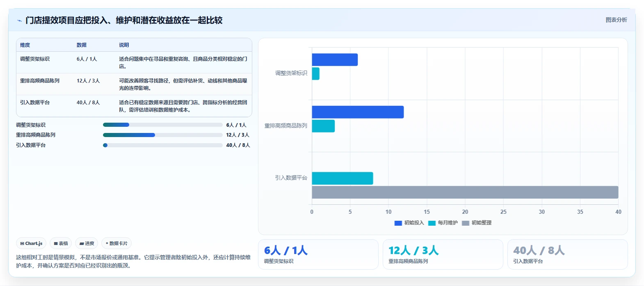The width and height of the screenshot is (644, 286).
Task: Select the Chart.js chip
Action: [31, 243]
